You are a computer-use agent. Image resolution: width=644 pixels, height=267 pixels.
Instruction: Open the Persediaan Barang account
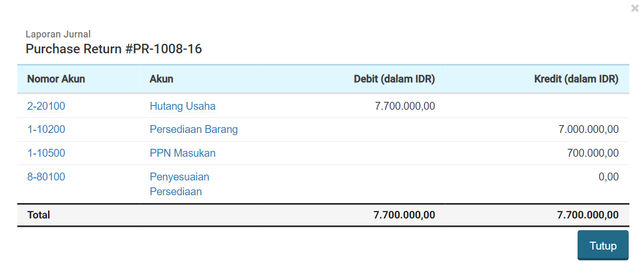[194, 129]
